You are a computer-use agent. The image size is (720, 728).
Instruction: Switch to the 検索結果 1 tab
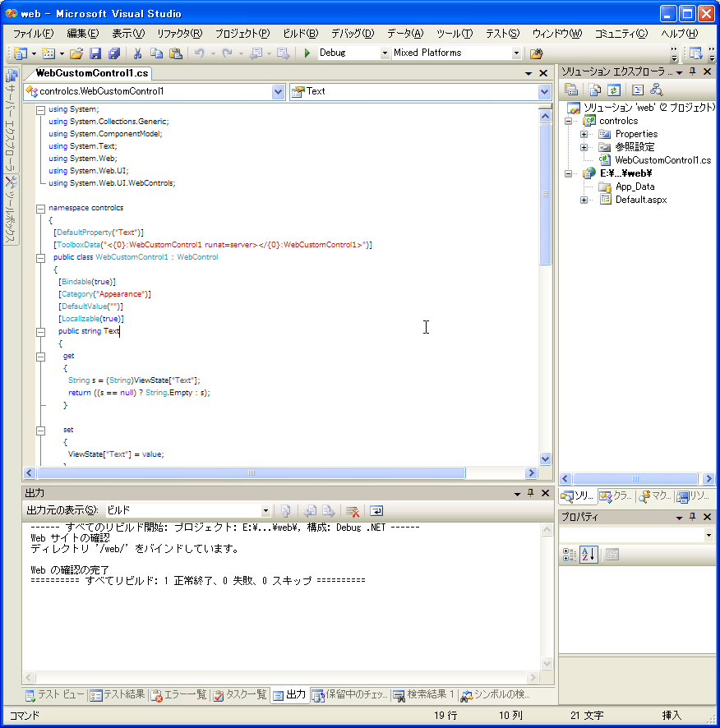[x=423, y=694]
